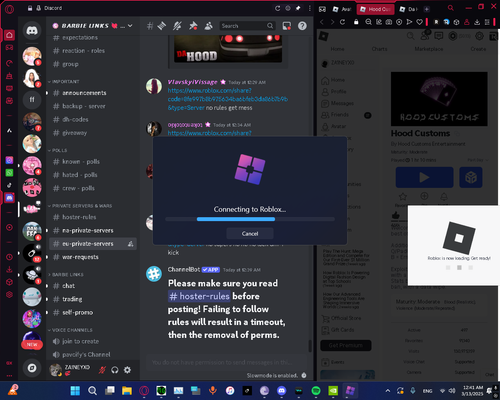Open Roblox settings gear icon

pos(479,36)
